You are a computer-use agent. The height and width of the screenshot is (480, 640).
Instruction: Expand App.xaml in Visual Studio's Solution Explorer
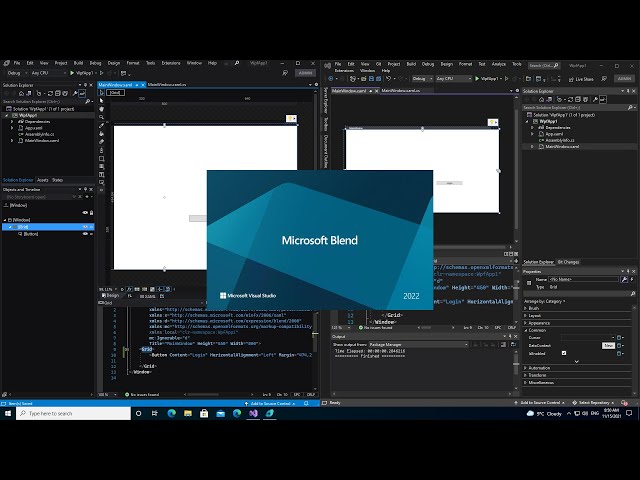[532, 134]
